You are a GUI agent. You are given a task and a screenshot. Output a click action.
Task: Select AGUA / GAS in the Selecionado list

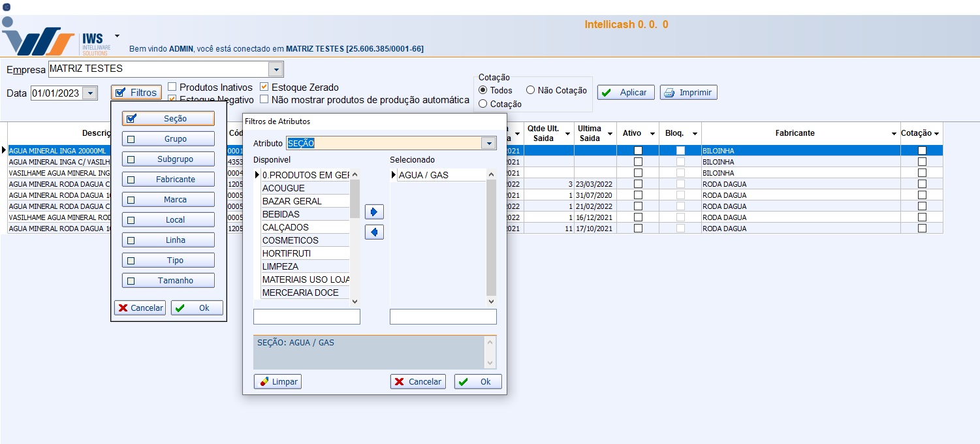441,175
